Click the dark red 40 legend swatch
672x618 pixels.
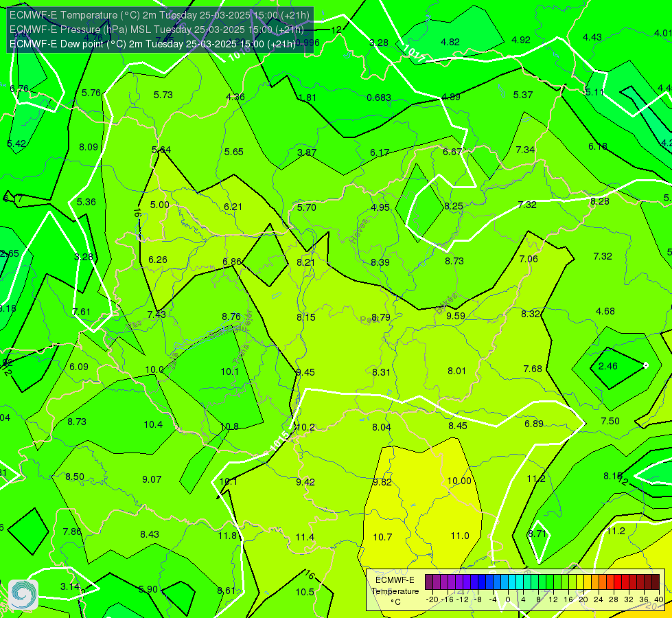(x=656, y=582)
